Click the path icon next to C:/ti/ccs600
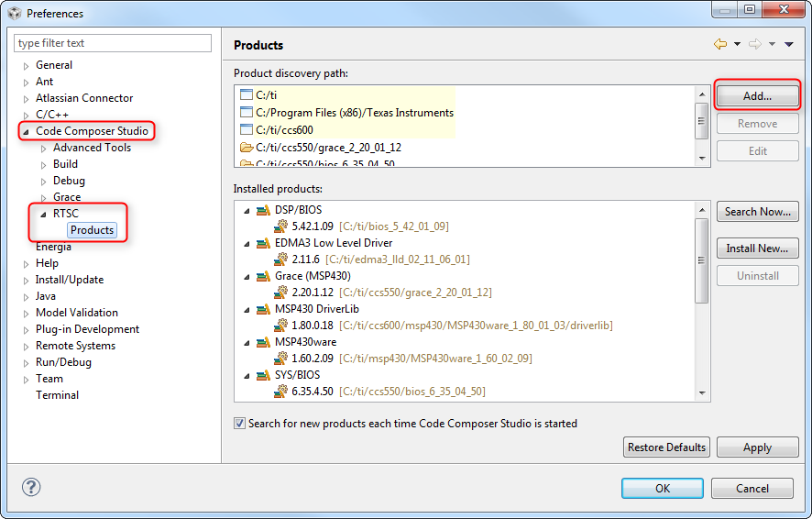 pyautogui.click(x=247, y=129)
